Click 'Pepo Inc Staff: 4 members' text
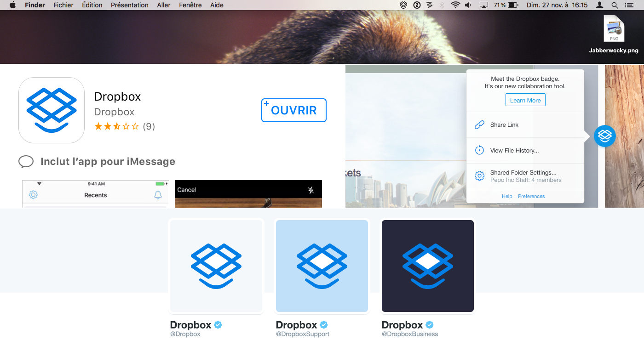The height and width of the screenshot is (340, 644). click(x=526, y=180)
